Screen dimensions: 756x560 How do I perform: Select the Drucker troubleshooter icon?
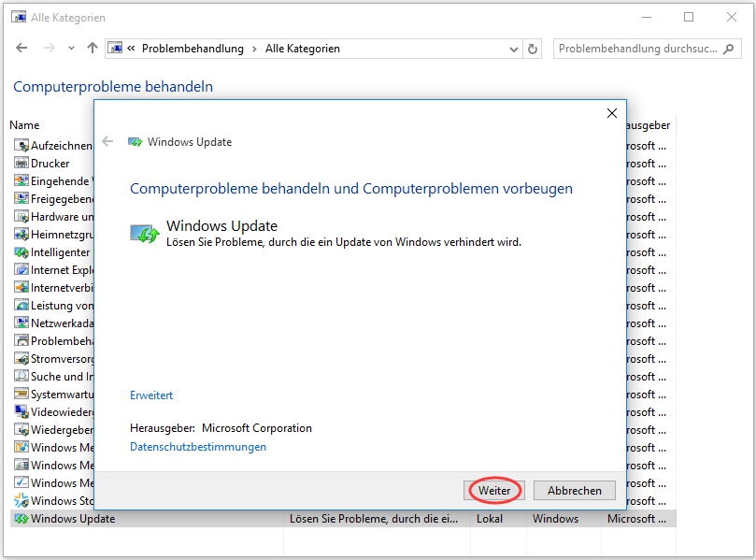click(21, 163)
